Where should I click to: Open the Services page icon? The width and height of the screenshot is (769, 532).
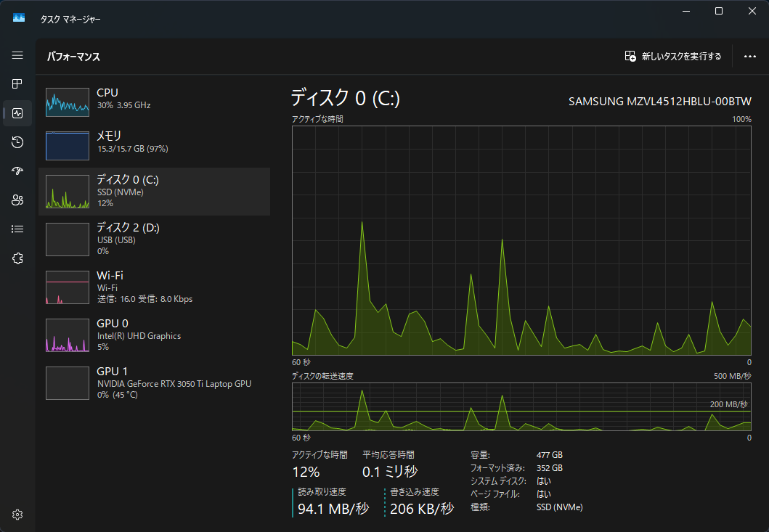17,258
